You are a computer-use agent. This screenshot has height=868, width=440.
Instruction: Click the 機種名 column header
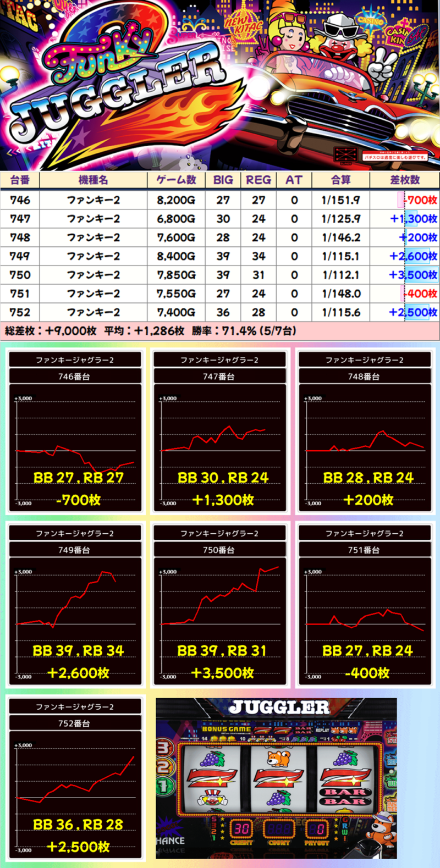click(x=94, y=180)
